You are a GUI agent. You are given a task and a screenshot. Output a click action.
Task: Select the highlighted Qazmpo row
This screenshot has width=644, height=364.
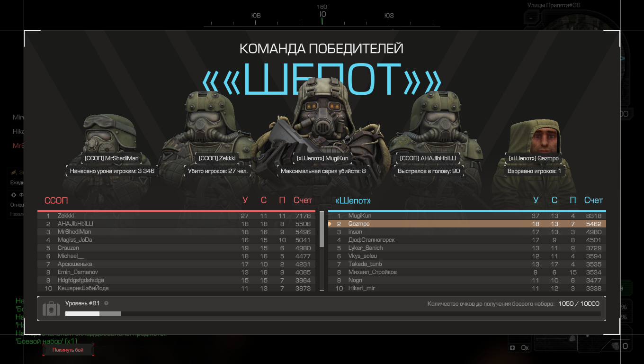pos(466,224)
